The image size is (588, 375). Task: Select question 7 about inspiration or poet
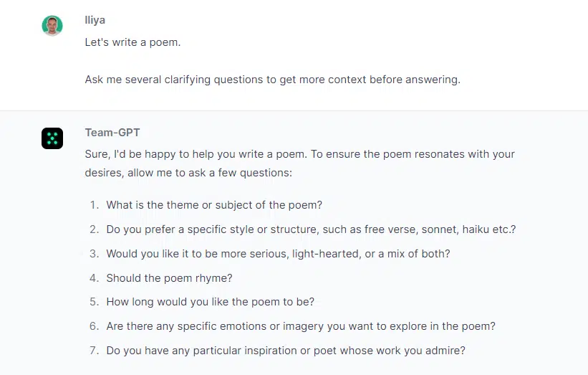286,351
